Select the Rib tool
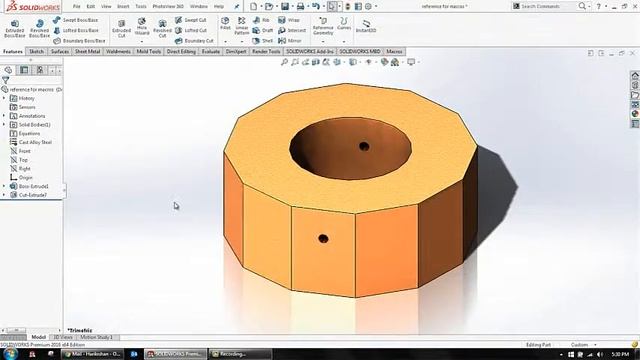640x360 pixels. pyautogui.click(x=261, y=20)
